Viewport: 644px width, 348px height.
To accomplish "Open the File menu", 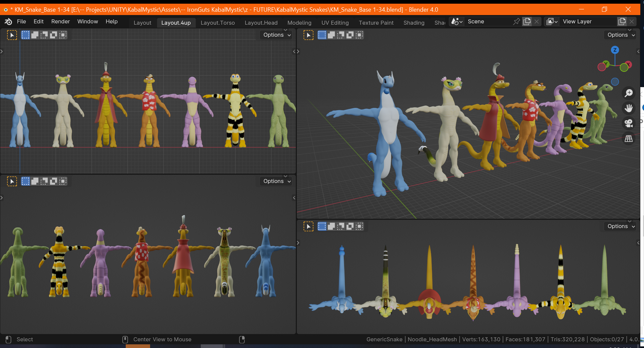I will click(x=21, y=21).
